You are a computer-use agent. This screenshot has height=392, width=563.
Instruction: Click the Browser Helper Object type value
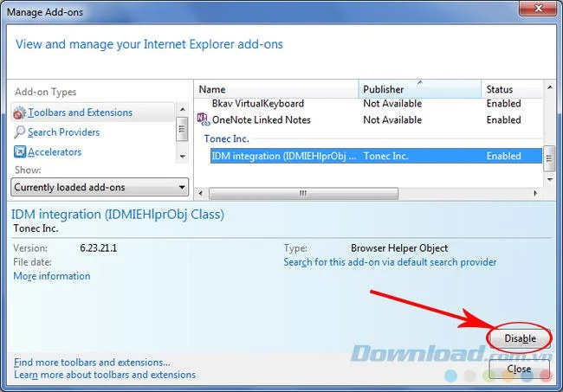[x=399, y=248]
